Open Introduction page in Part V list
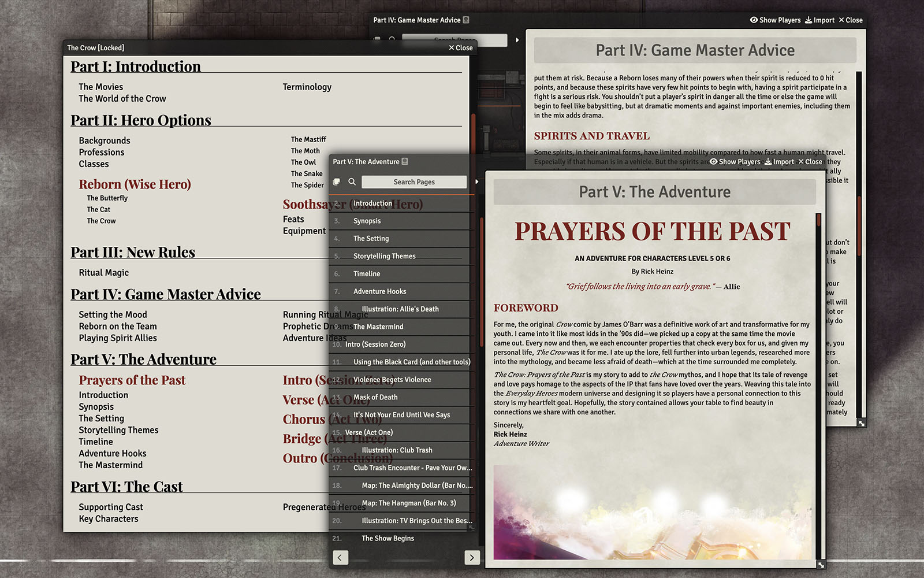Screen dimensions: 924x578 403,203
